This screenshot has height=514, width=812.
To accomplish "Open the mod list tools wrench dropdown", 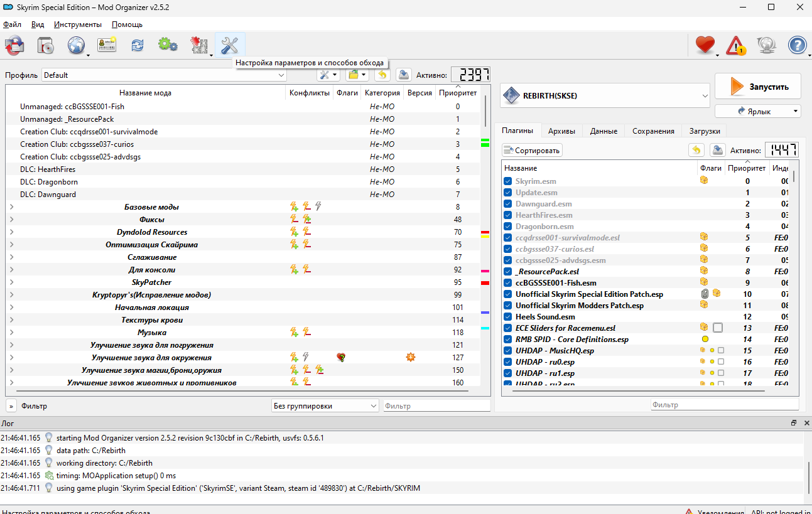I will click(328, 75).
